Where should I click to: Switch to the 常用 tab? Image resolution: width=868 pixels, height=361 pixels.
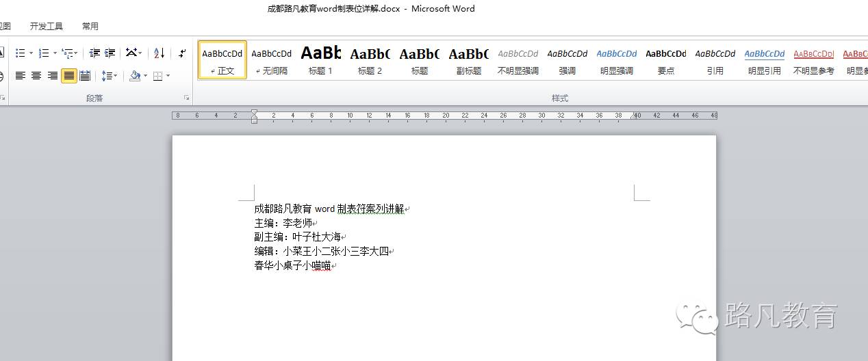pyautogui.click(x=90, y=26)
